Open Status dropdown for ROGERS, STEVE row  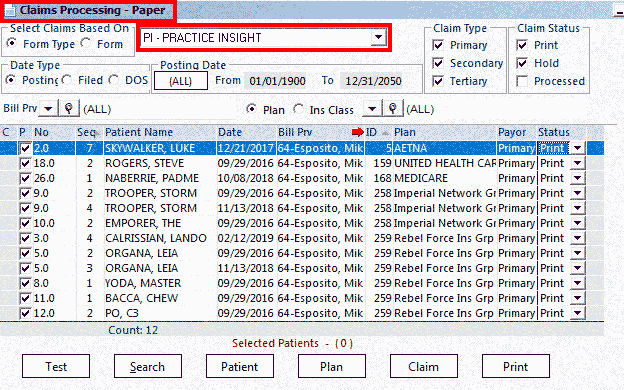point(577,163)
